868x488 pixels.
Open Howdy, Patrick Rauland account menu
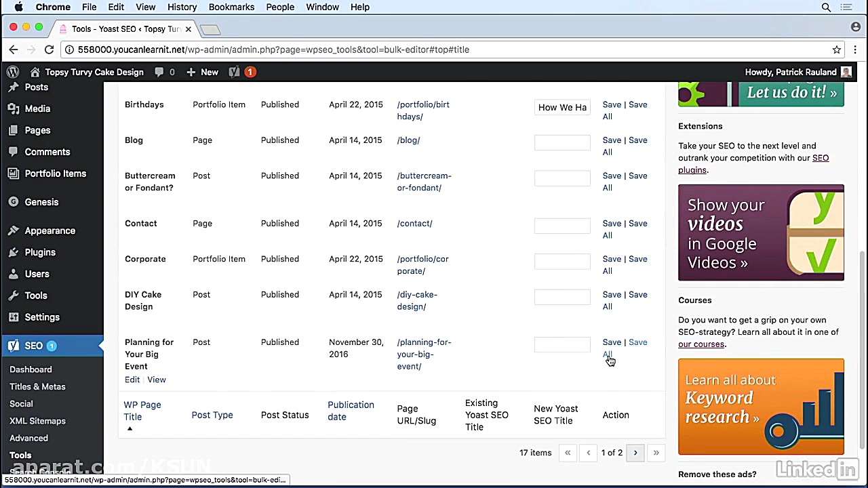point(798,72)
